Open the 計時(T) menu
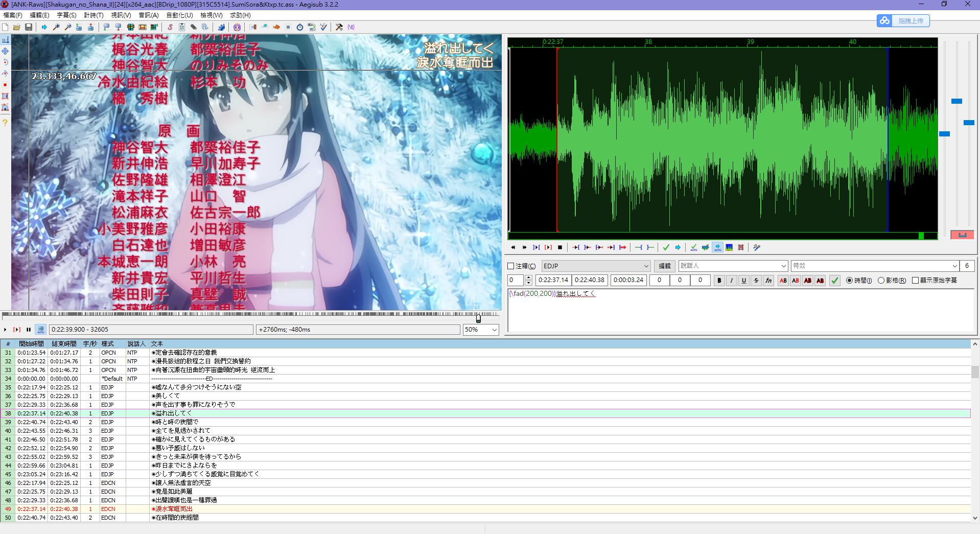This screenshot has height=534, width=980. pyautogui.click(x=94, y=15)
